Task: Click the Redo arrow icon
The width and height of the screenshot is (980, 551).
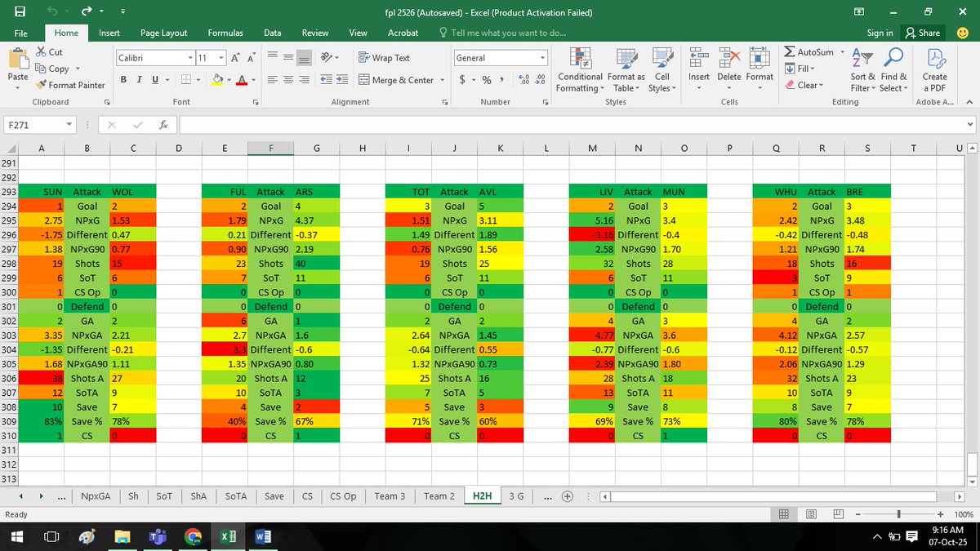Action: point(87,12)
